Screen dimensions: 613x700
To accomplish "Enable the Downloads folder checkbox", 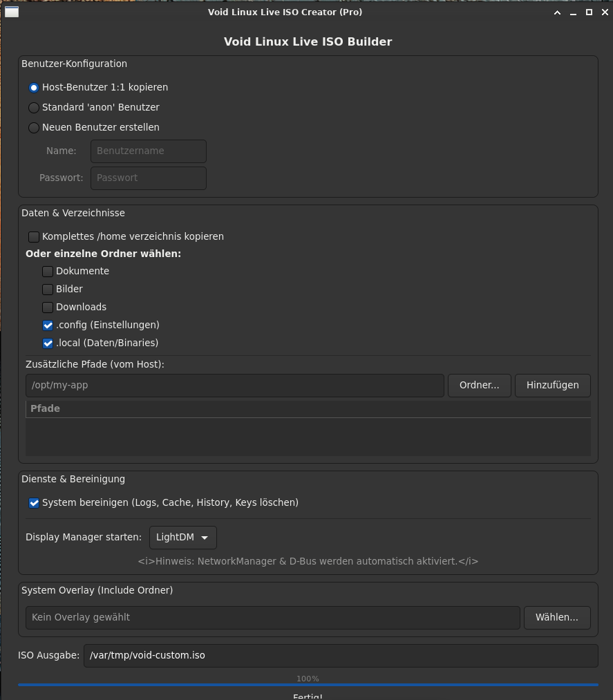I will [x=48, y=308].
